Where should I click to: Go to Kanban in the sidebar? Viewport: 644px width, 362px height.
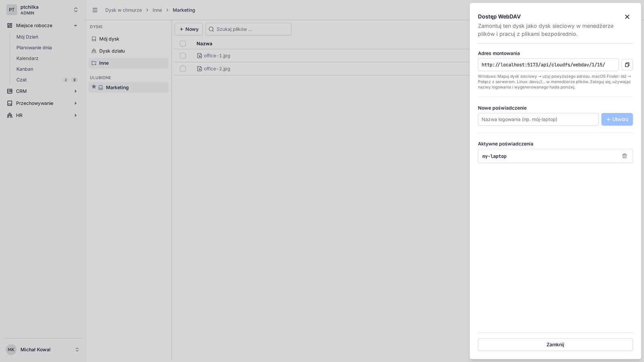point(25,69)
